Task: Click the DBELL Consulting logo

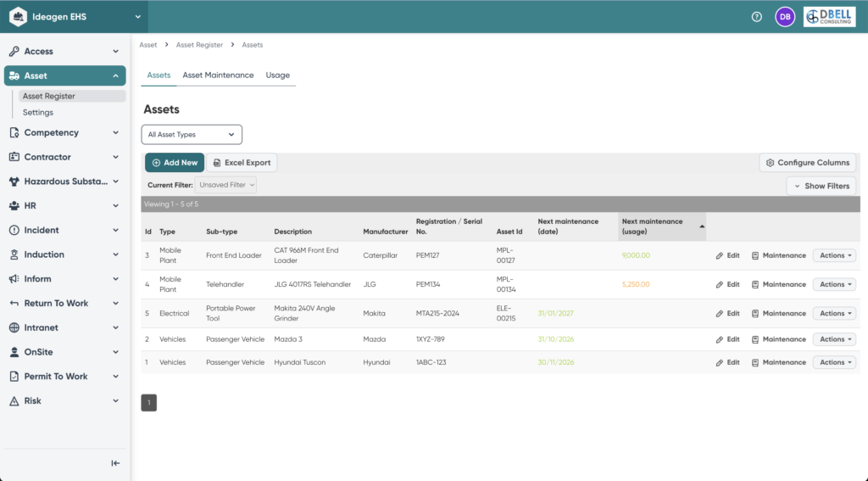Action: [829, 17]
